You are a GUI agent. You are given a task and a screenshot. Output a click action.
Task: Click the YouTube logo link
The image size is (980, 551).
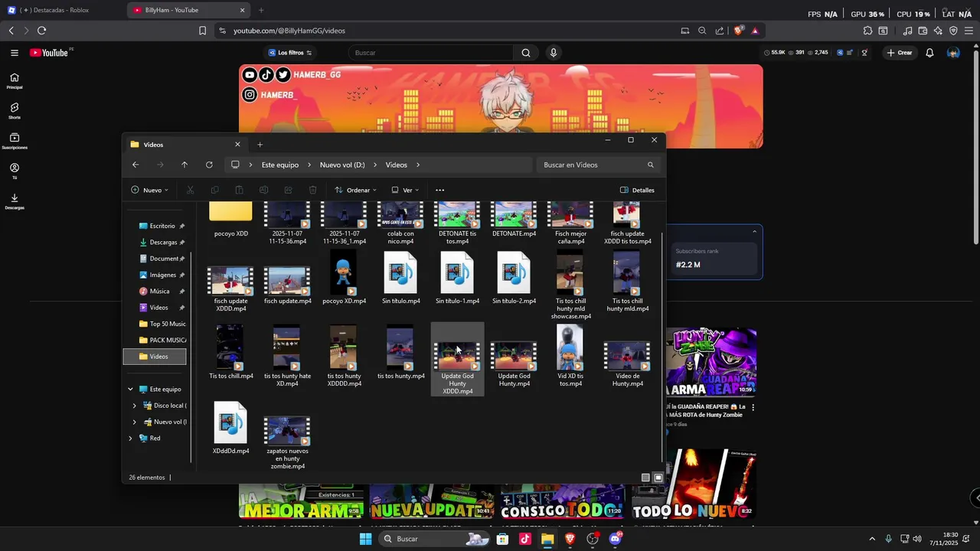tap(49, 53)
